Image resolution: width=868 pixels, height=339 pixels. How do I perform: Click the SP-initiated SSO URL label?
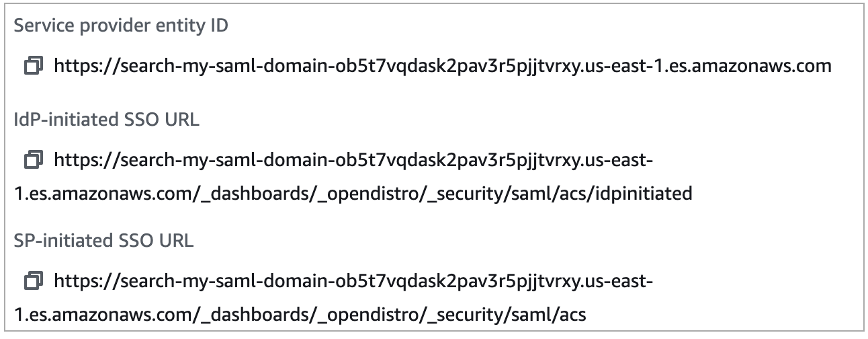coord(103,241)
